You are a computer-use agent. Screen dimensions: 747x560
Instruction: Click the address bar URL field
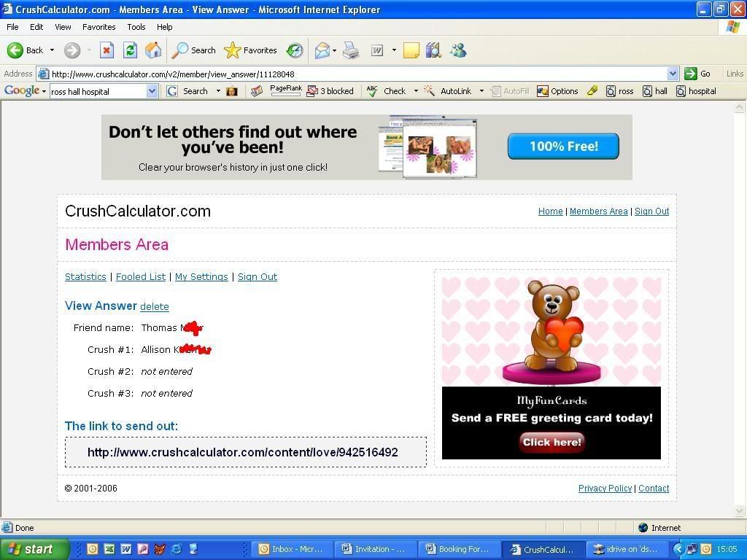click(x=357, y=74)
